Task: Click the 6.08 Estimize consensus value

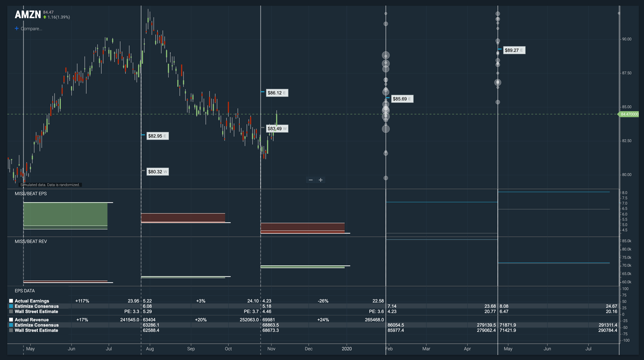Action: tap(147, 306)
